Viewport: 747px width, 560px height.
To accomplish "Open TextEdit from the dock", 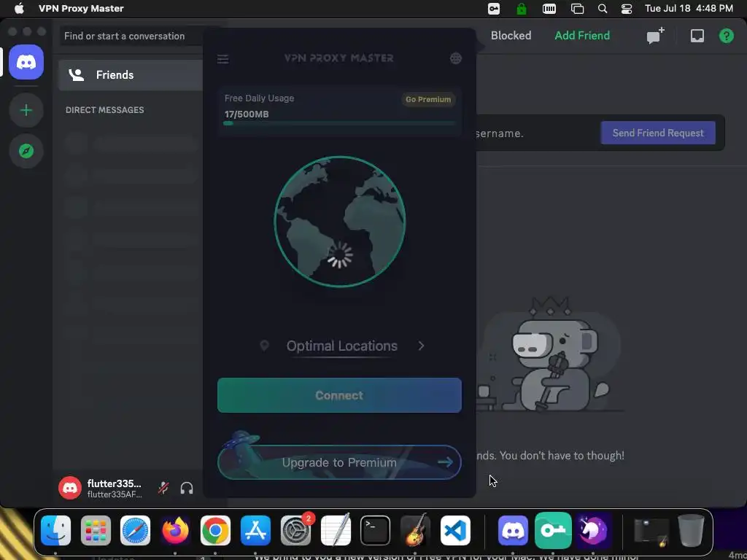I will click(336, 530).
